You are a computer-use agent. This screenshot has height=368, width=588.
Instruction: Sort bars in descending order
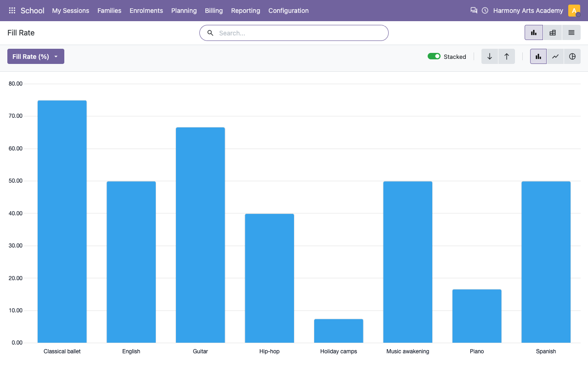click(x=490, y=57)
